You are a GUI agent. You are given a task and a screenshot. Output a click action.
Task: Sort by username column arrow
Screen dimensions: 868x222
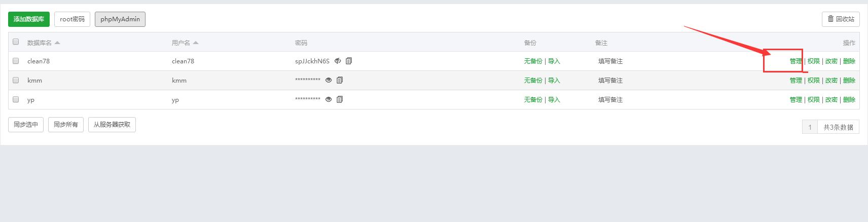click(x=196, y=43)
